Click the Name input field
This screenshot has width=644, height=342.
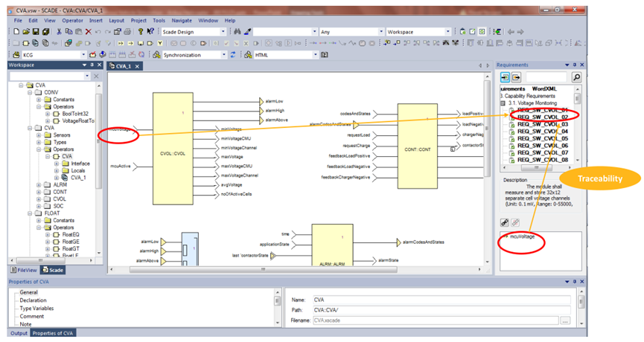441,300
